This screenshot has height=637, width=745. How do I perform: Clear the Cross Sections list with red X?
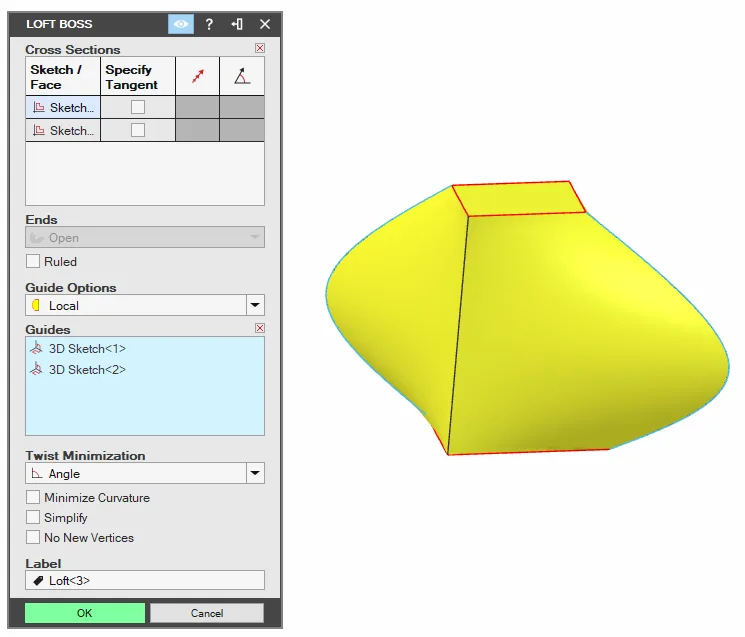pyautogui.click(x=260, y=48)
